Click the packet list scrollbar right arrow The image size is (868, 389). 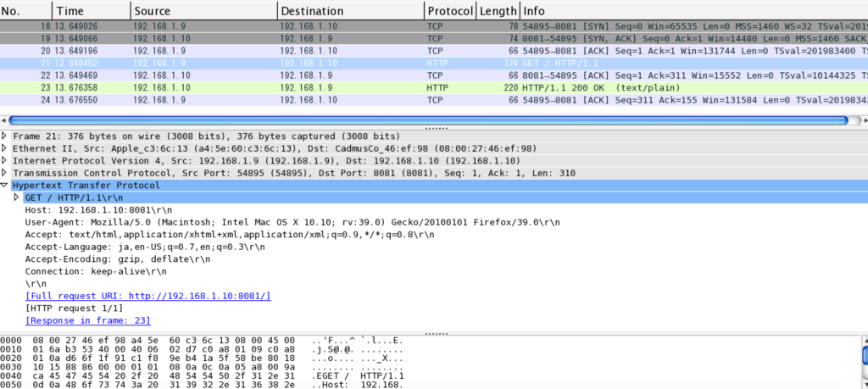pyautogui.click(x=864, y=120)
